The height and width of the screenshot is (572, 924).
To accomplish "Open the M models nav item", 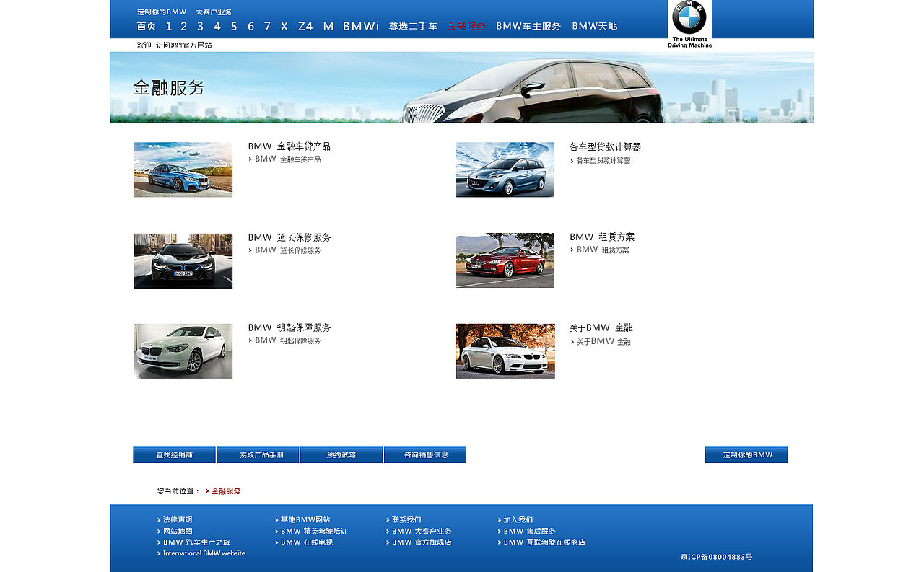I will click(328, 26).
